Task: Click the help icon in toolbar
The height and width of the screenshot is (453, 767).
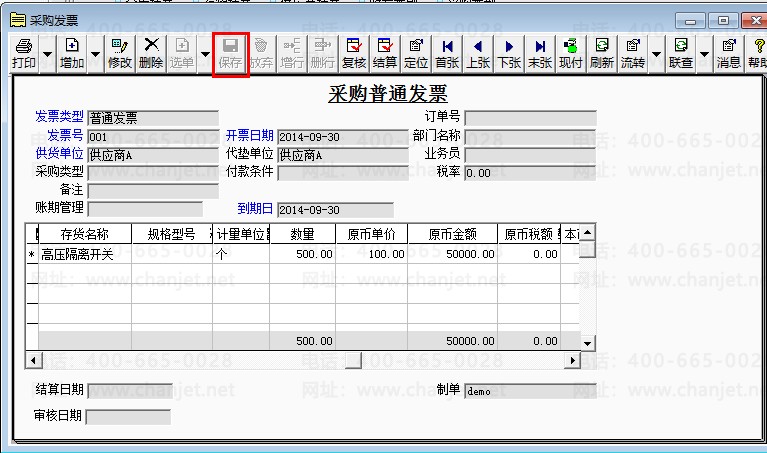Action: tap(757, 53)
